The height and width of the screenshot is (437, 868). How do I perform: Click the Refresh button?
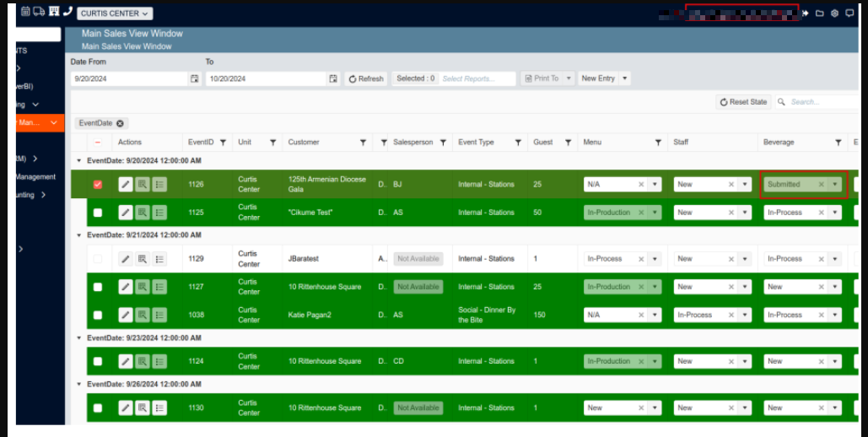tap(366, 78)
